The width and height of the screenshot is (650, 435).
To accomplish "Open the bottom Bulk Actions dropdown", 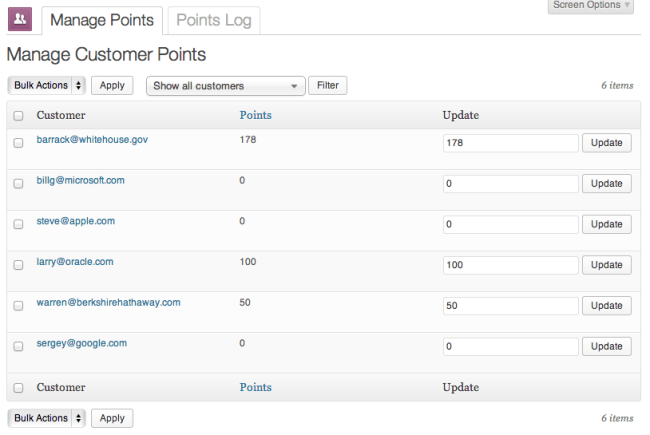I will point(47,418).
